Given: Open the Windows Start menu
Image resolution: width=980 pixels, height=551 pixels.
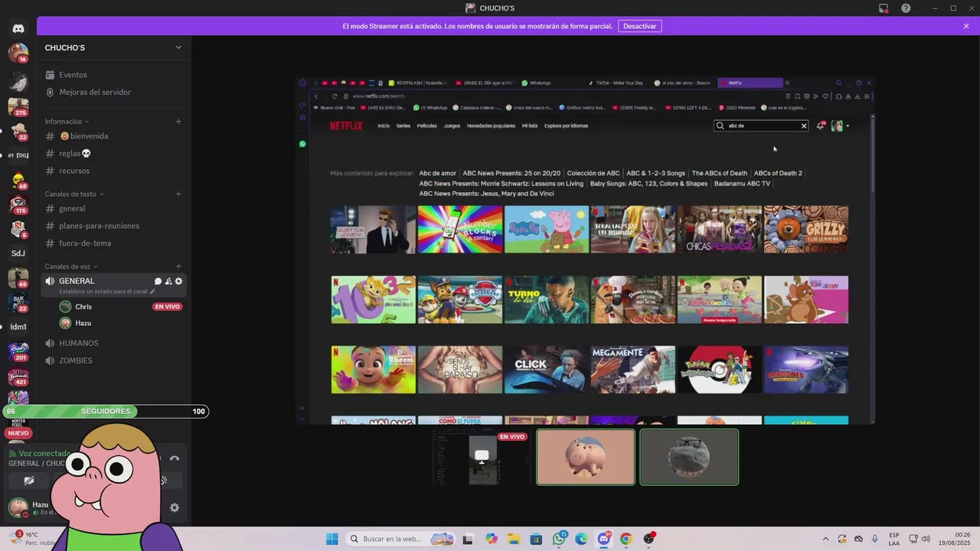Looking at the screenshot, I should click(x=332, y=539).
